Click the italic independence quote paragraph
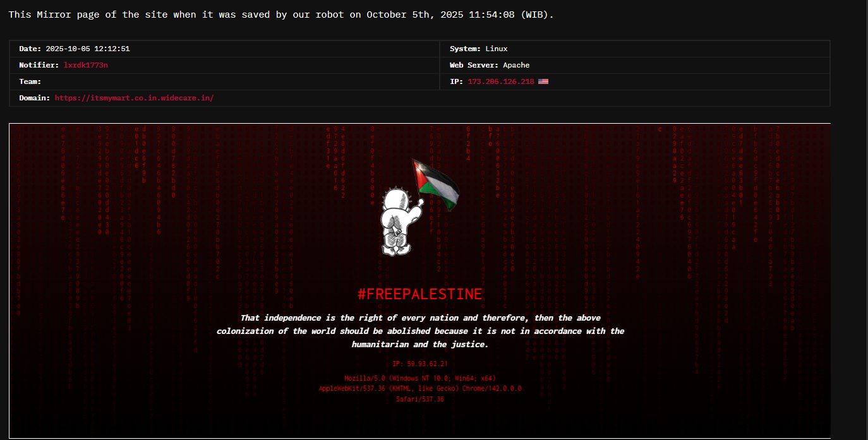 pos(420,331)
